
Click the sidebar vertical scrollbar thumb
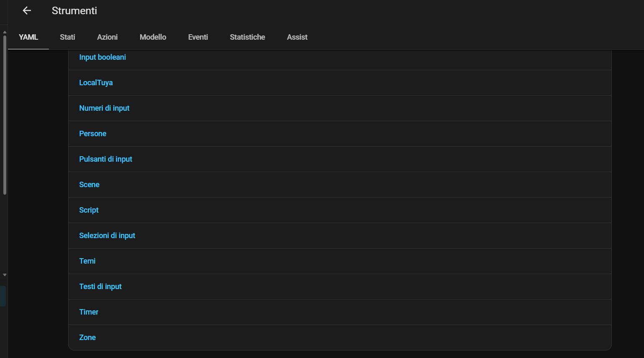click(5, 115)
